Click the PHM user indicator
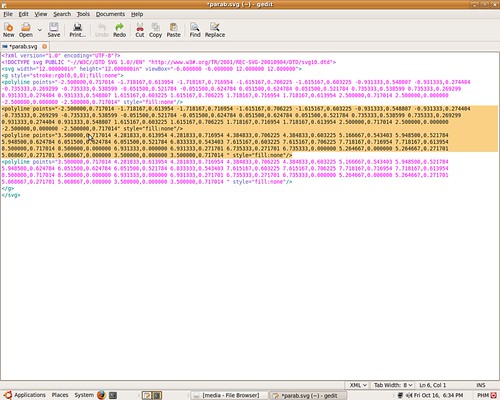This screenshot has height=400, width=500. click(x=483, y=395)
